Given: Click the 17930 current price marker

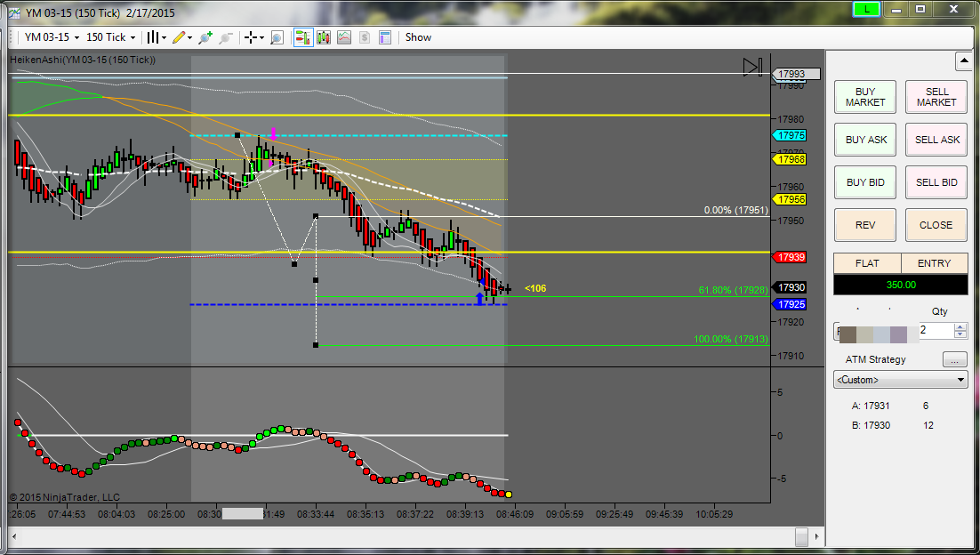Looking at the screenshot, I should click(790, 287).
